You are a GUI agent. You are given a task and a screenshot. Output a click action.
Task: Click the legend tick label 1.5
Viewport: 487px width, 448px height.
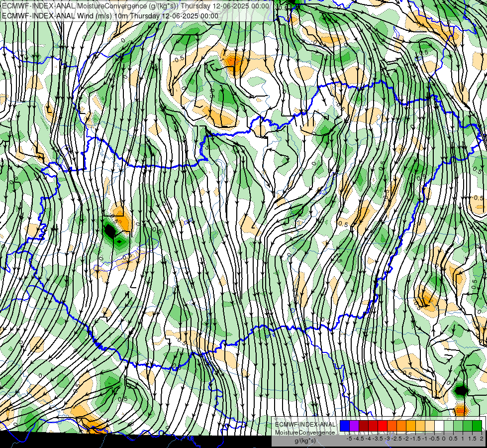(472, 439)
